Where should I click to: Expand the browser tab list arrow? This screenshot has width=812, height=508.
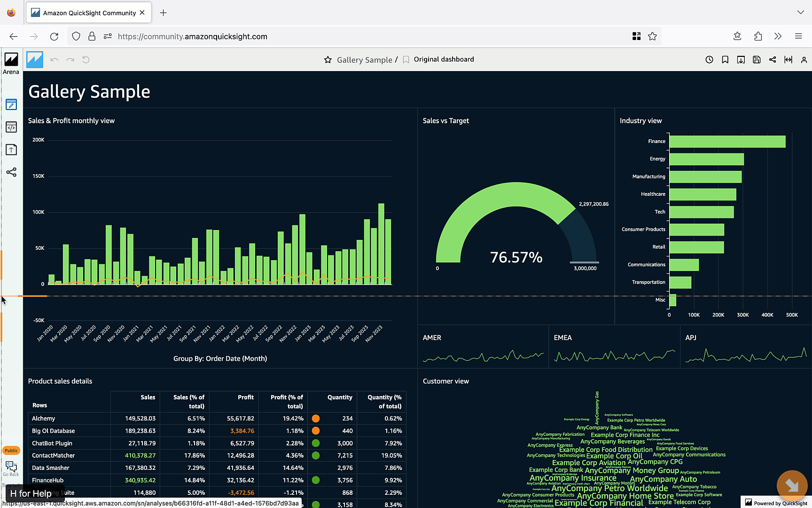800,12
